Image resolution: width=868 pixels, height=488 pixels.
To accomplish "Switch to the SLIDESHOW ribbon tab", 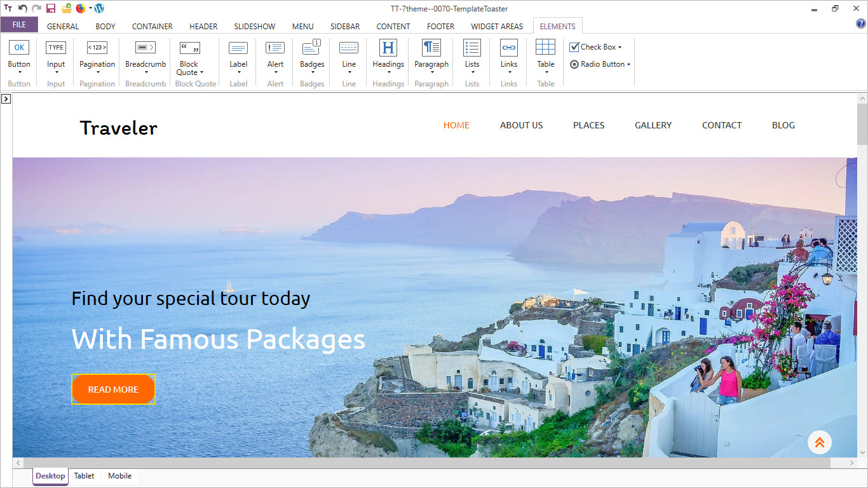I will pos(255,26).
